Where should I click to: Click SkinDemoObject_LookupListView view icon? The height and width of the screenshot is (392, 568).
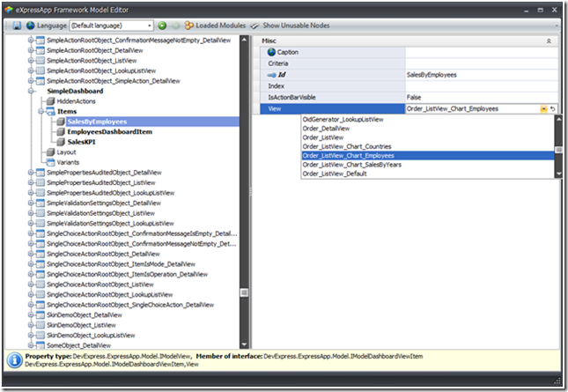click(41, 335)
